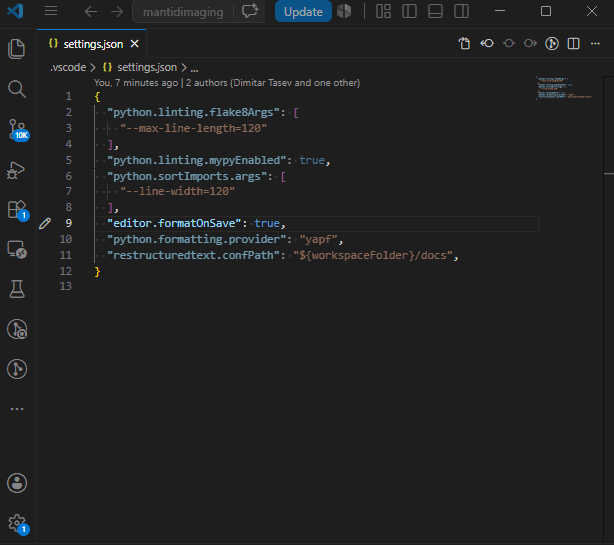Click the '2 authors' code lens link

[x=273, y=83]
